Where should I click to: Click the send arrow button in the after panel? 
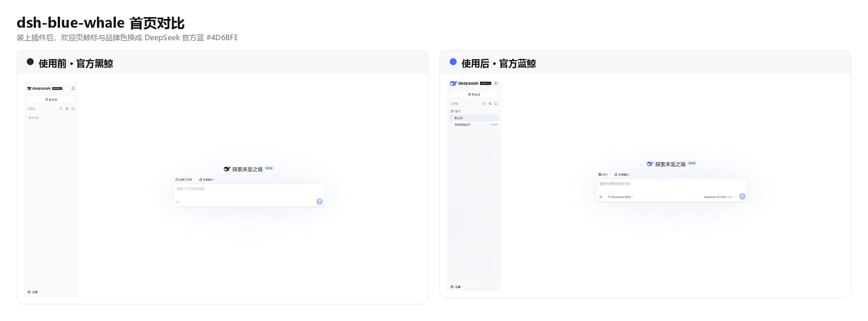(742, 196)
